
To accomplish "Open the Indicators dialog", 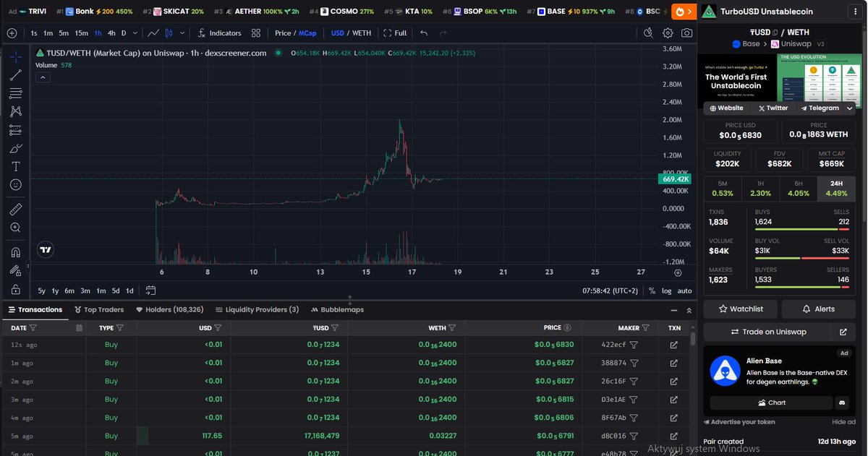I will [x=220, y=33].
